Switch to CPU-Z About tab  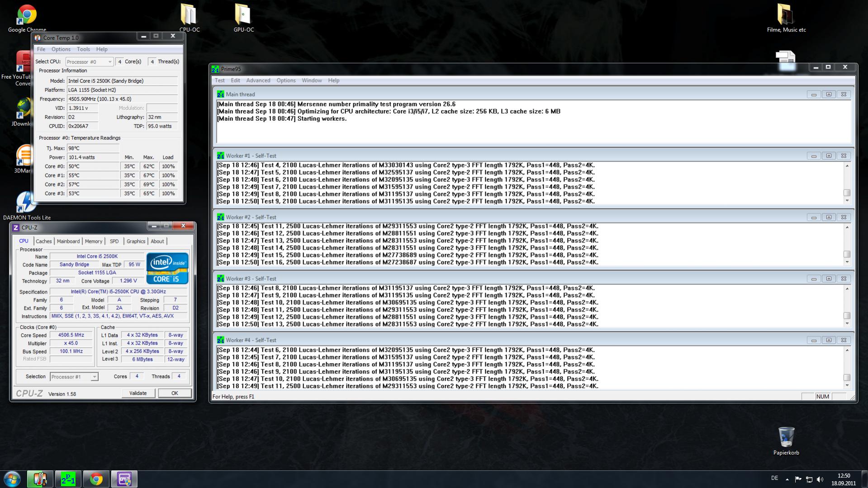click(x=157, y=242)
